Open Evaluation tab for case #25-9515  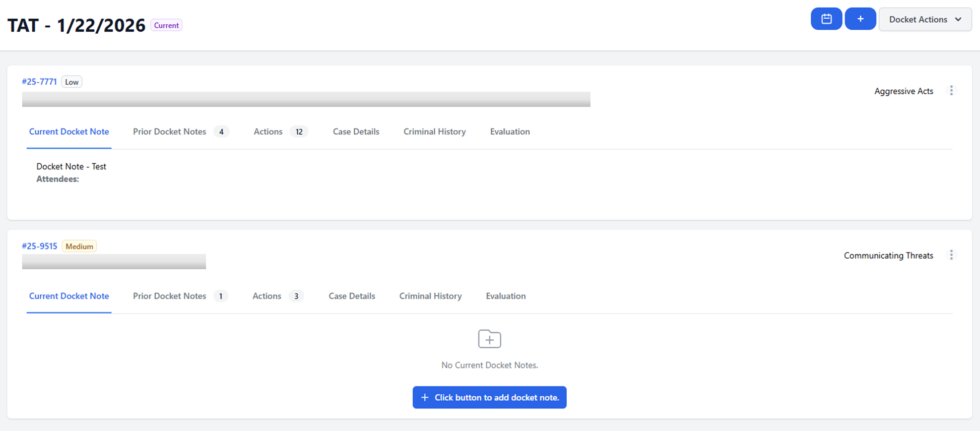tap(505, 296)
